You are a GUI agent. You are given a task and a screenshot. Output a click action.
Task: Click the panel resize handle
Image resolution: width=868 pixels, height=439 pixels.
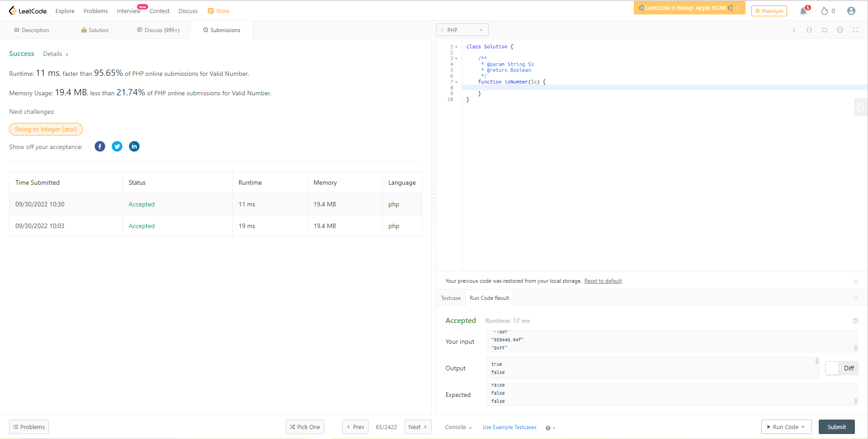(434, 196)
